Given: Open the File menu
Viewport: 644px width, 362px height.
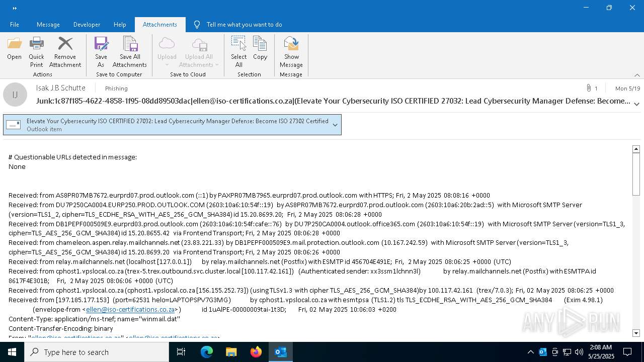Looking at the screenshot, I should [15, 25].
